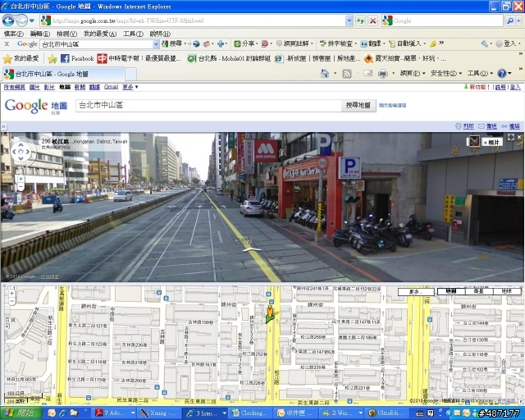
Task: Click the add-to-favorites star with arrow
Action: (x=52, y=58)
